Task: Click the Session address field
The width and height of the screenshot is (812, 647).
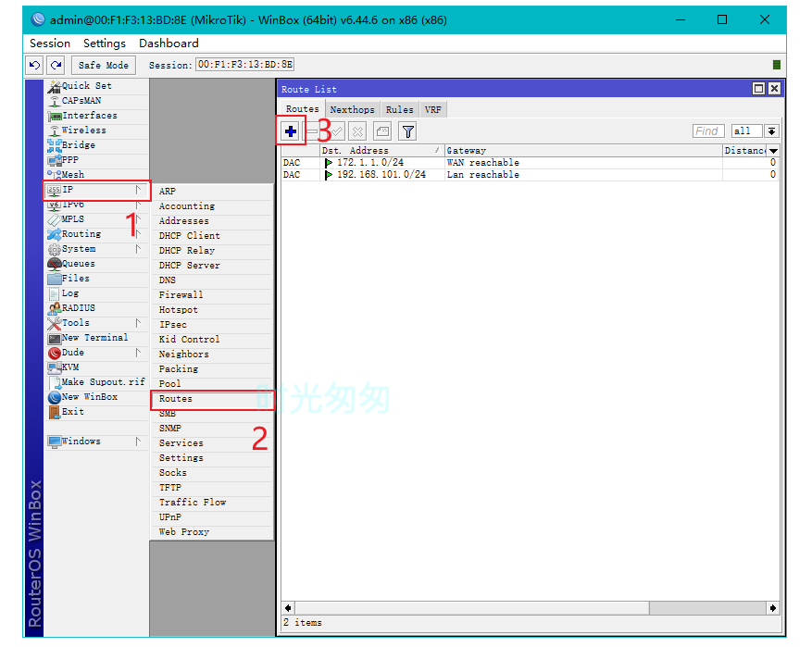Action: 245,65
